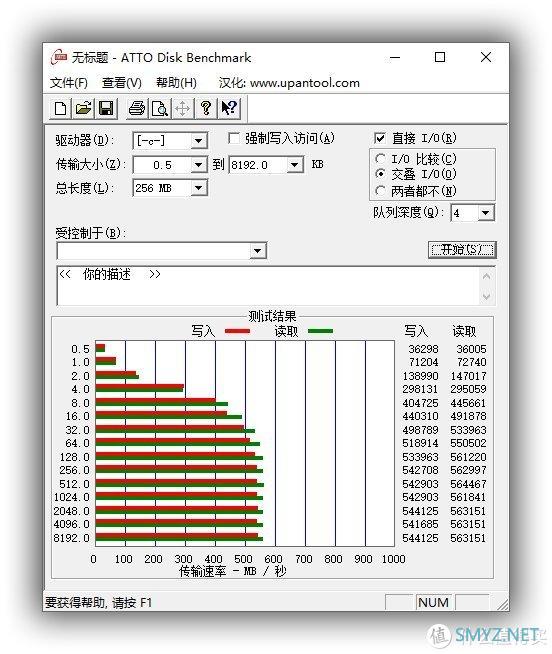552x654 pixels.
Task: Open the 文件(F) menu
Action: coord(69,83)
